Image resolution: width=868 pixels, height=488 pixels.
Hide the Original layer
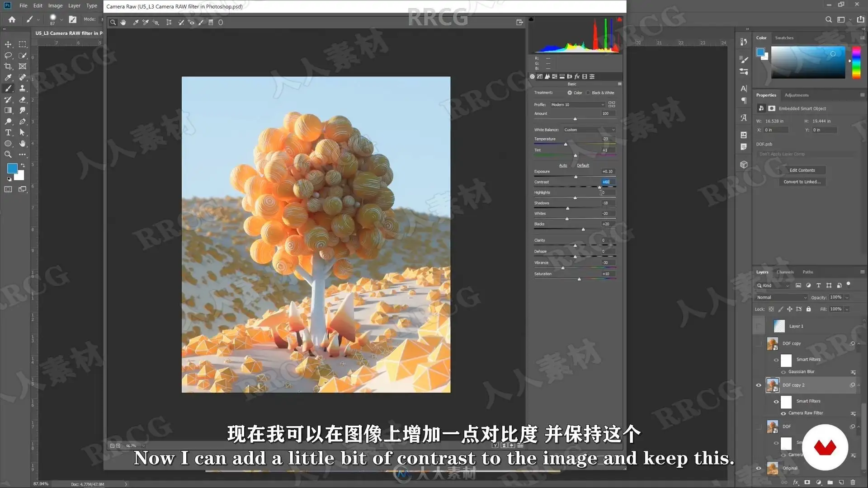pyautogui.click(x=759, y=468)
